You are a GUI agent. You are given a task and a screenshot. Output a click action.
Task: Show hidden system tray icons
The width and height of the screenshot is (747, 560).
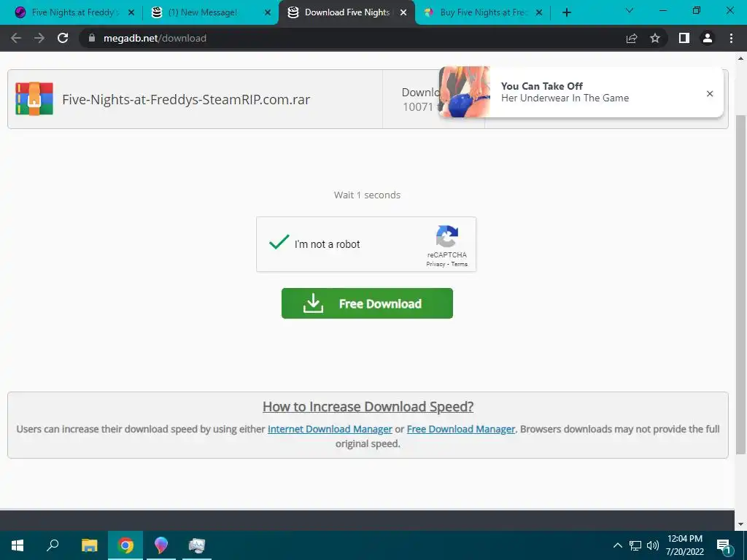617,545
